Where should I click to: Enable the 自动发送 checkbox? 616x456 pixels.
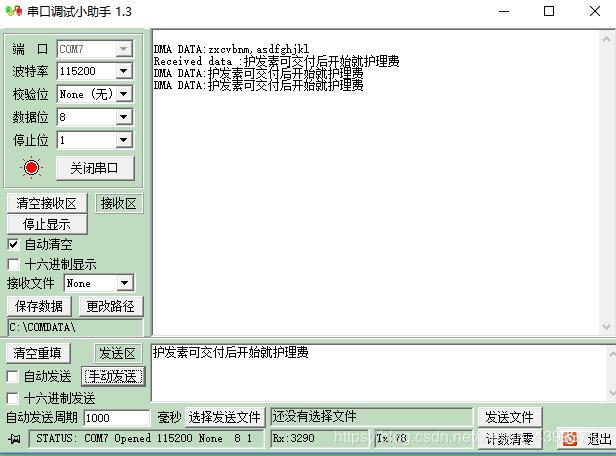click(13, 377)
